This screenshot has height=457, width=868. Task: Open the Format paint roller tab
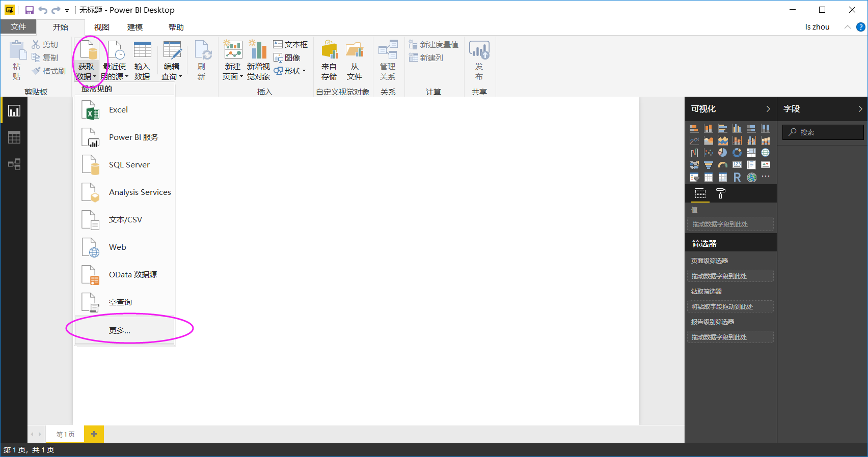point(720,193)
